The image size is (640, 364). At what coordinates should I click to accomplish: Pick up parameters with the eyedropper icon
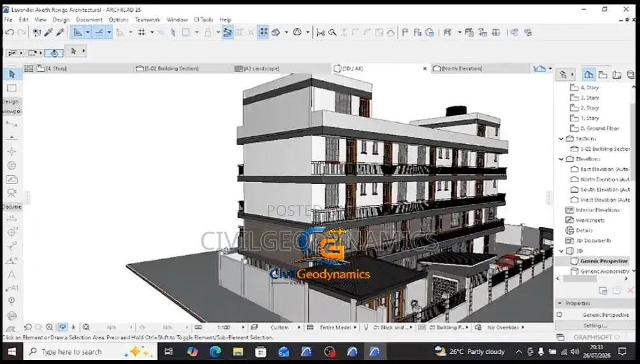(48, 32)
